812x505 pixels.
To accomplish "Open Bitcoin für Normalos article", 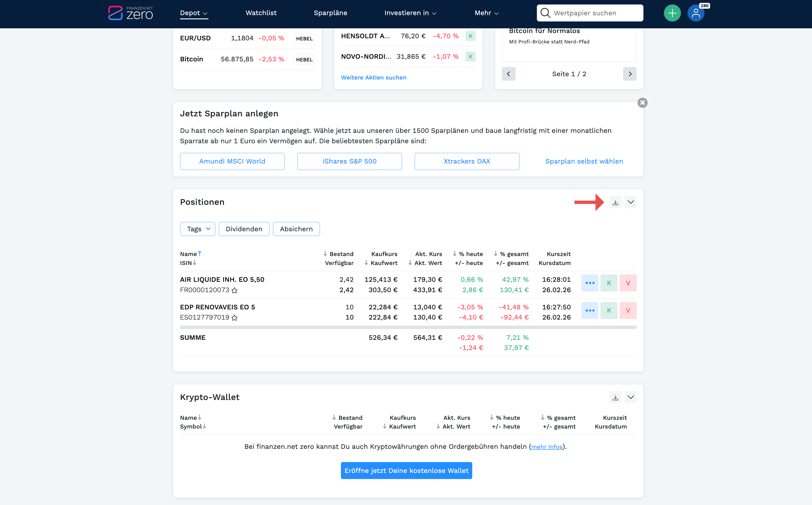I will click(544, 31).
